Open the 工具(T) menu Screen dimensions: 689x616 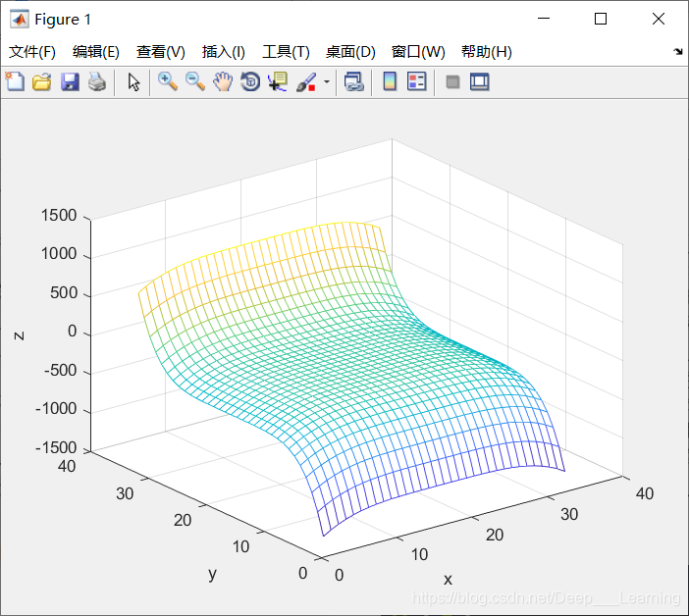pos(286,52)
